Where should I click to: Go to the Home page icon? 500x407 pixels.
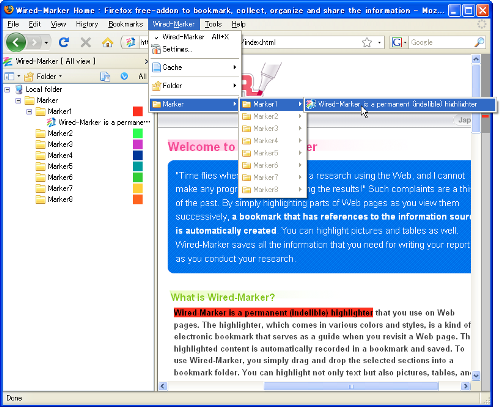[107, 42]
